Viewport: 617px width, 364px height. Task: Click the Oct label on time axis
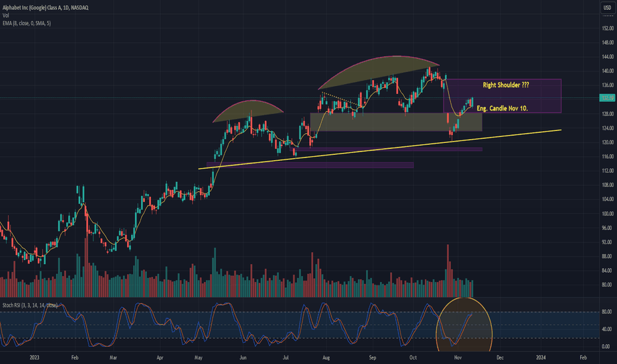[x=413, y=357]
